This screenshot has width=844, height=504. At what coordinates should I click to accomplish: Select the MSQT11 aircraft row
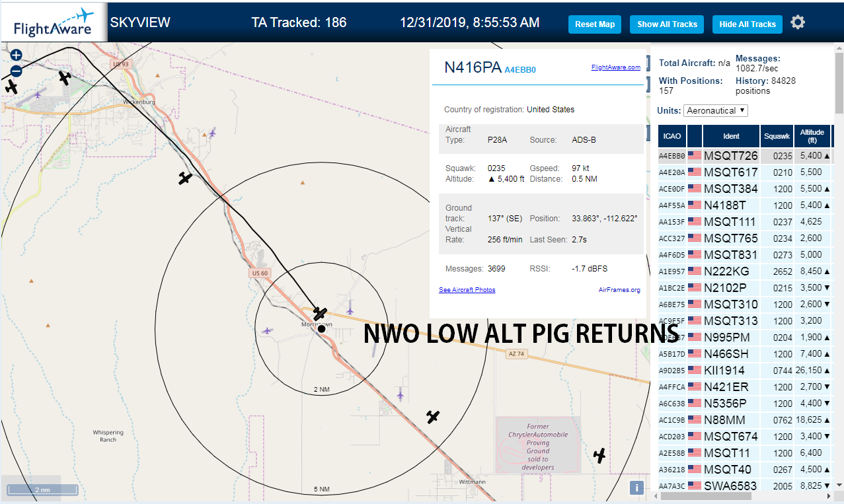(x=745, y=453)
